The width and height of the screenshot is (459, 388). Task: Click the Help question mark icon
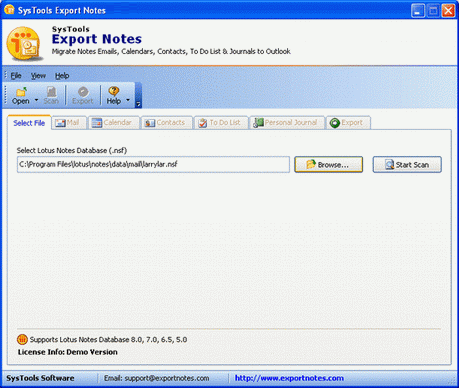click(x=114, y=91)
